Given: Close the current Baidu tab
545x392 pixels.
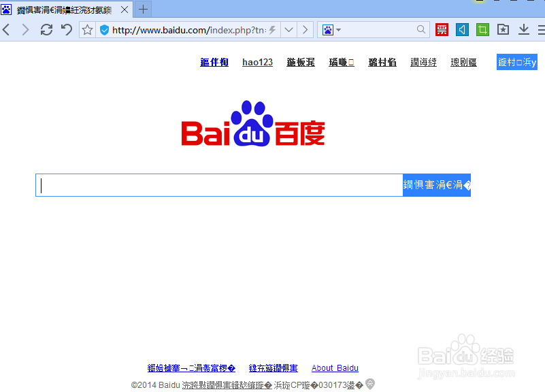Looking at the screenshot, I should tap(125, 10).
